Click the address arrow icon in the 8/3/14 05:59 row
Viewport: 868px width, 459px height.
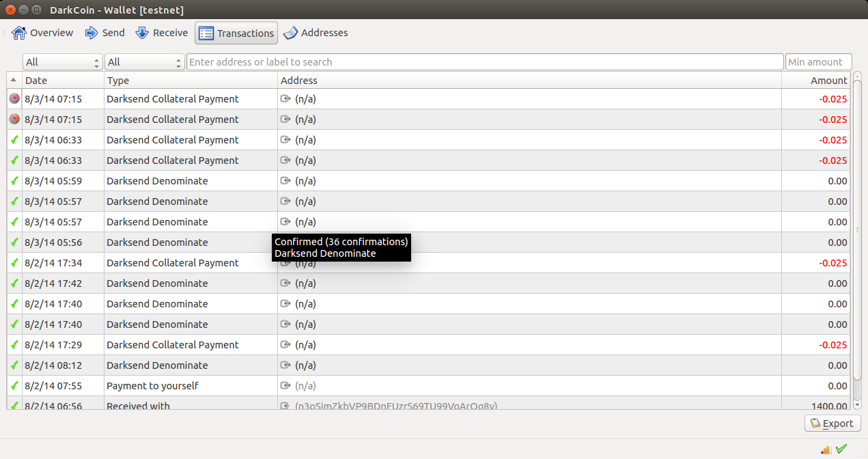[x=286, y=181]
